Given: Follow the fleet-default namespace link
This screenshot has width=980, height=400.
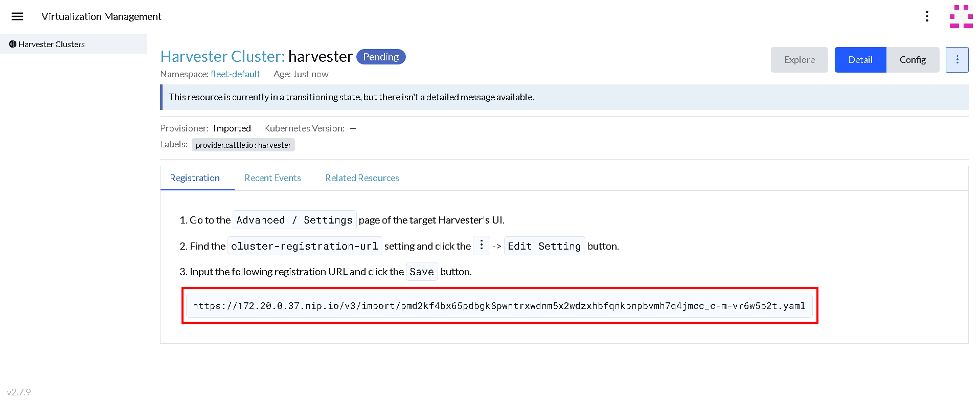Looking at the screenshot, I should [x=235, y=74].
